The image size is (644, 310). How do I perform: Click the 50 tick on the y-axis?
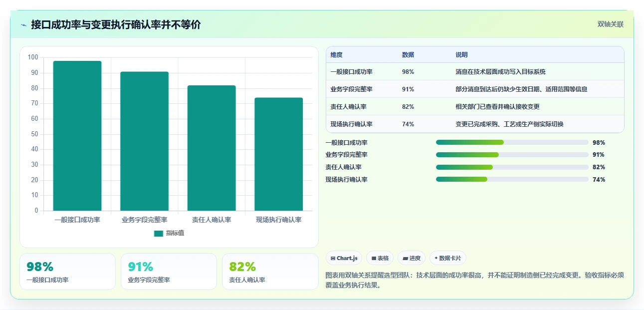34,134
